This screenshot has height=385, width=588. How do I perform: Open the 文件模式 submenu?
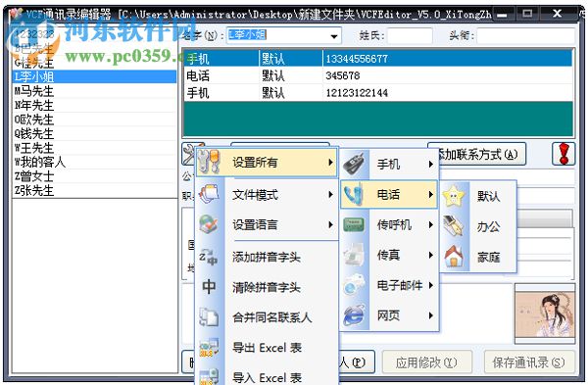[x=266, y=195]
